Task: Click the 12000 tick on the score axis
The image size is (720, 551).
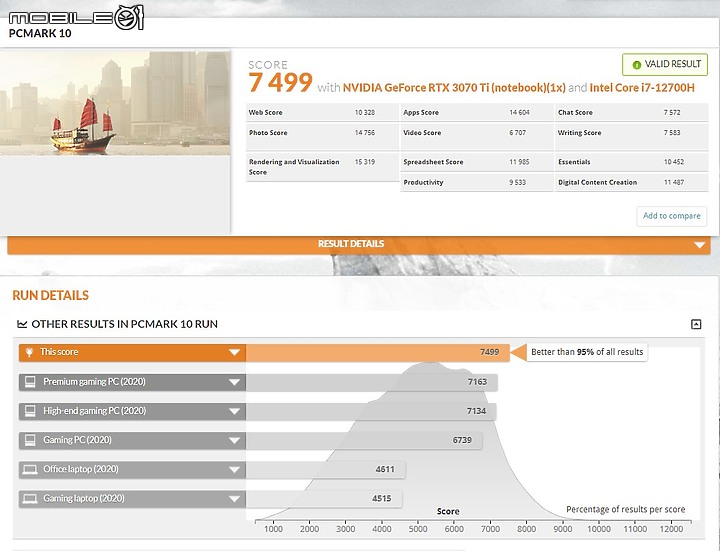Action: 671,529
